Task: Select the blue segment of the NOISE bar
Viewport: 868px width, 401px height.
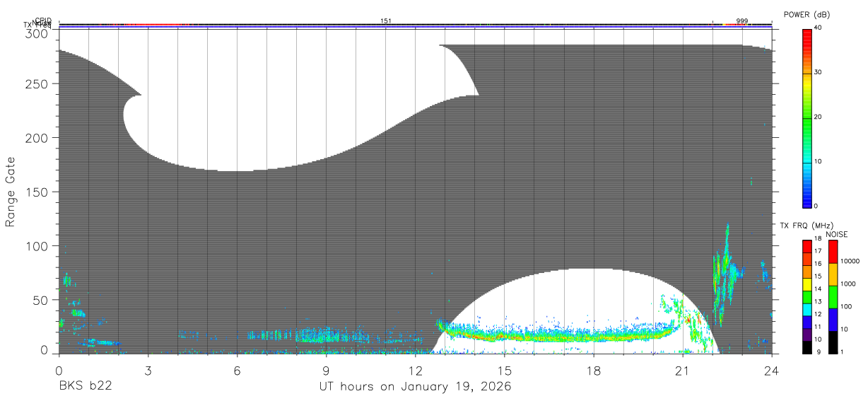Action: point(833,320)
